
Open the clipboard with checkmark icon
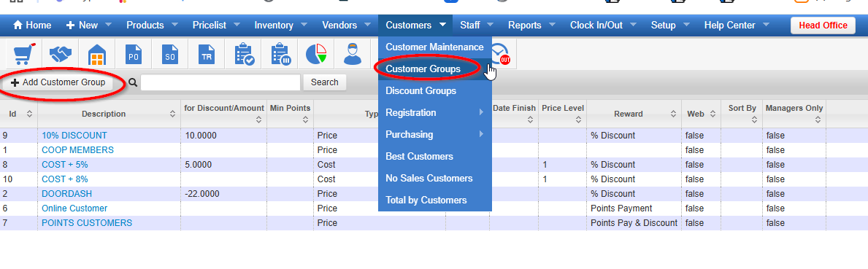click(x=244, y=54)
